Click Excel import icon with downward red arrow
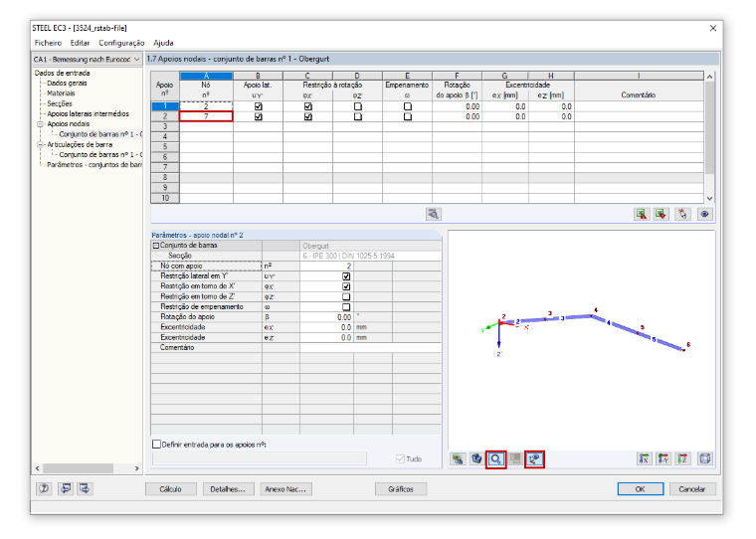 [661, 214]
